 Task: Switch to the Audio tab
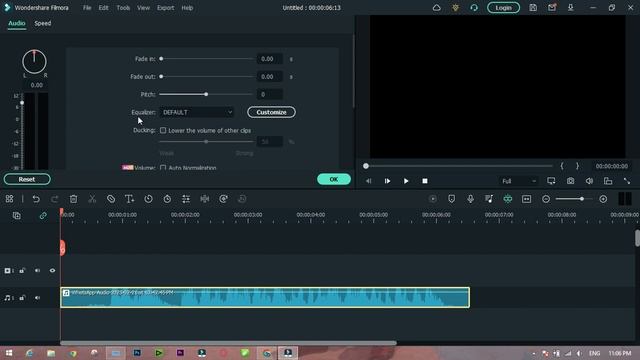coord(17,23)
